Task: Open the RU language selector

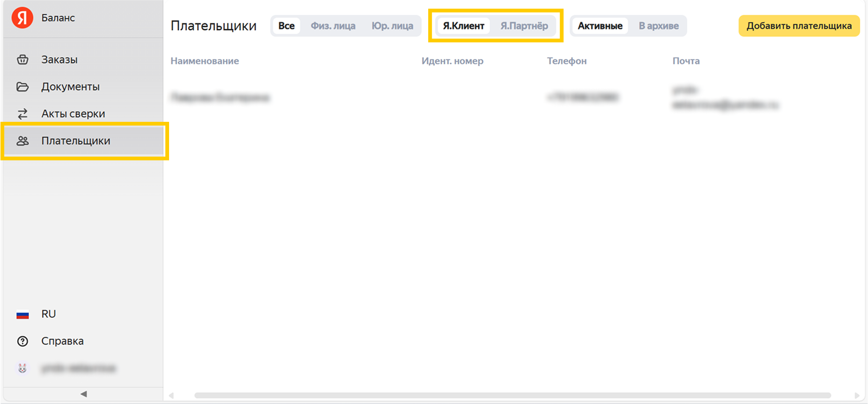Action: 49,314
